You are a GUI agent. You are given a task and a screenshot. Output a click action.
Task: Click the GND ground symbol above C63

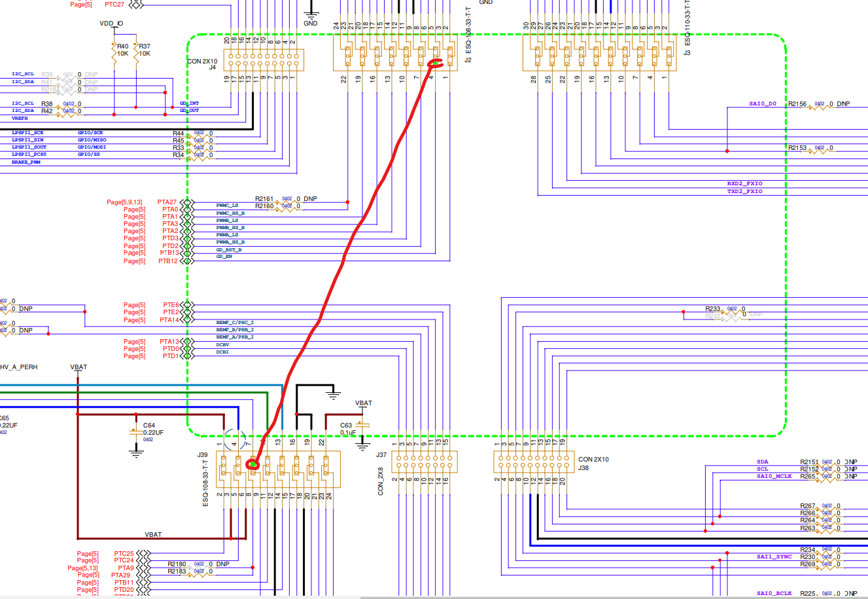pyautogui.click(x=332, y=393)
